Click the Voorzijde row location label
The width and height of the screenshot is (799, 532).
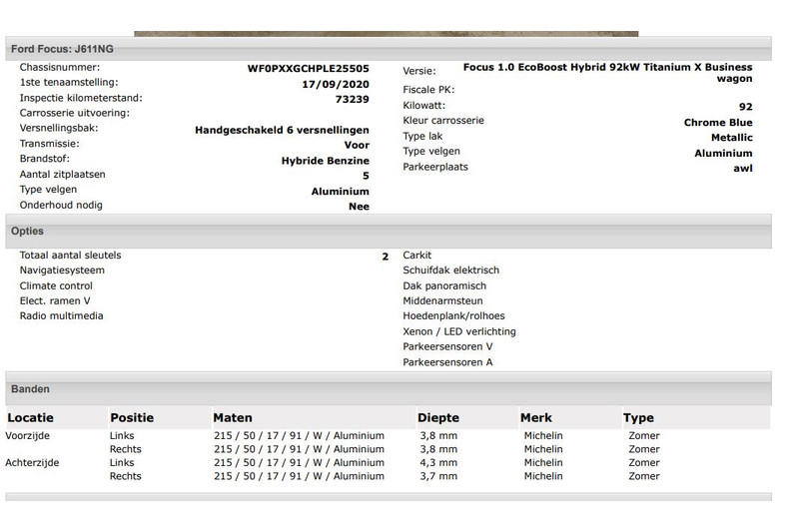coord(27,435)
